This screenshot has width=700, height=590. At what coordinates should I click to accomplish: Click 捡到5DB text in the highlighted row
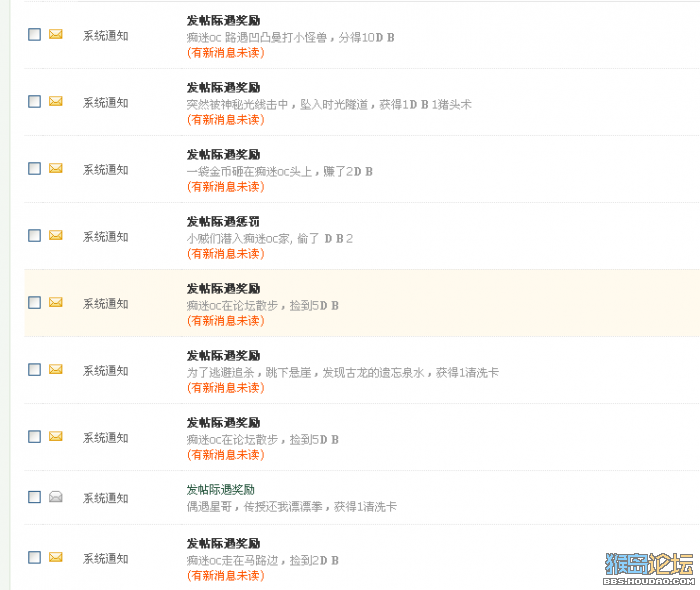click(x=314, y=305)
